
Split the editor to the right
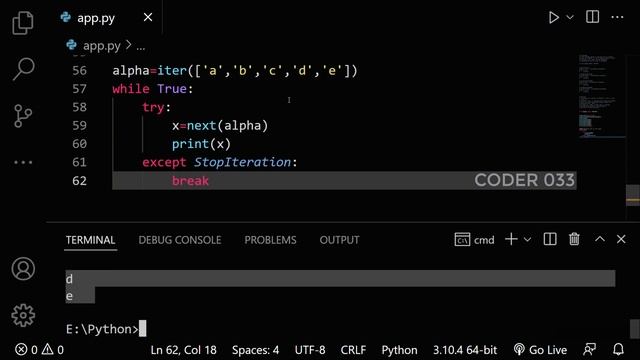pos(592,17)
